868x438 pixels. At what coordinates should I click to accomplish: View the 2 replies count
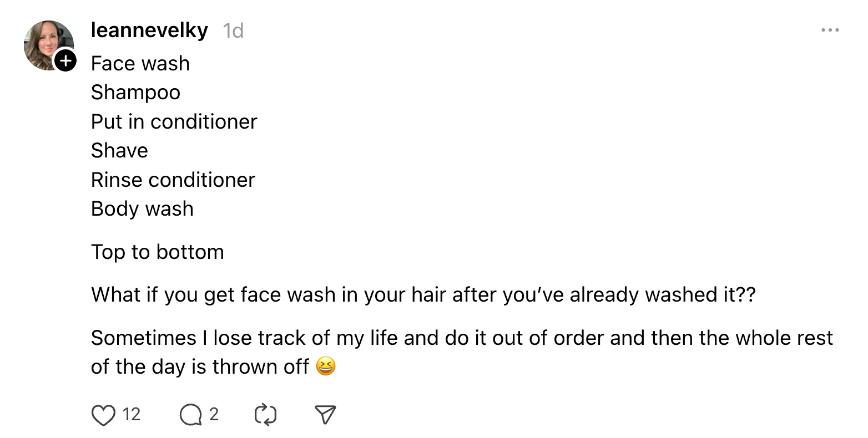point(214,414)
